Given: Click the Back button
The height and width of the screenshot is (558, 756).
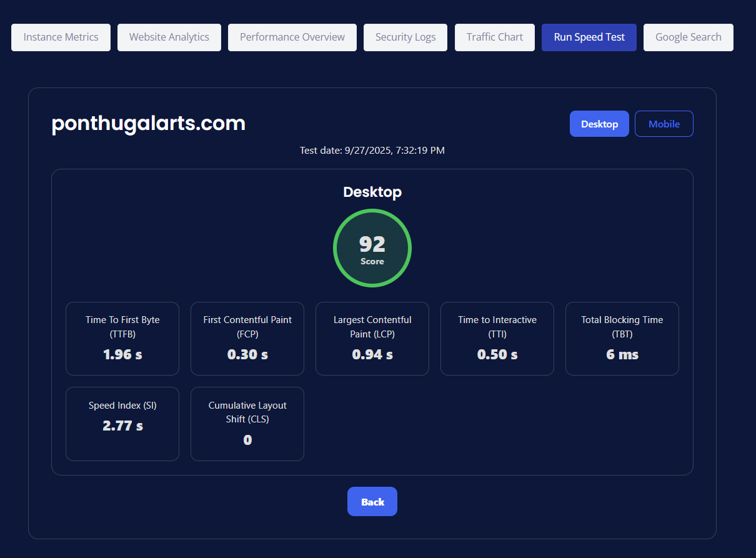Looking at the screenshot, I should click(372, 501).
